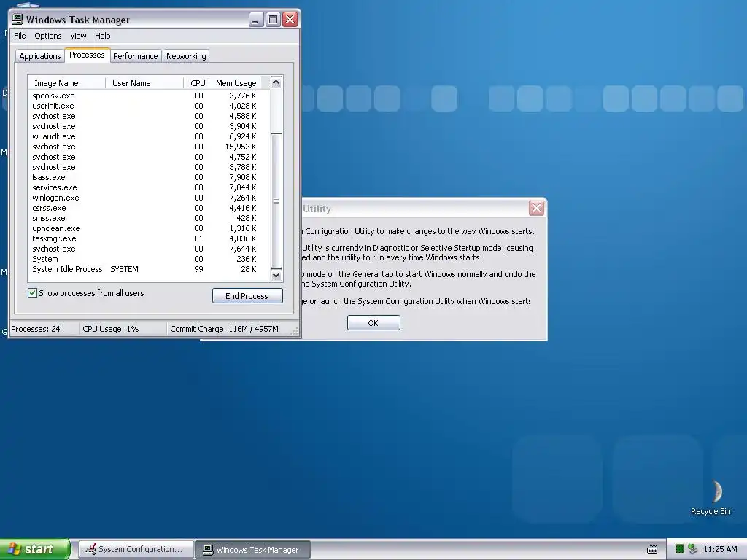Maximize the Windows Task Manager window
This screenshot has width=747, height=560.
(x=273, y=20)
